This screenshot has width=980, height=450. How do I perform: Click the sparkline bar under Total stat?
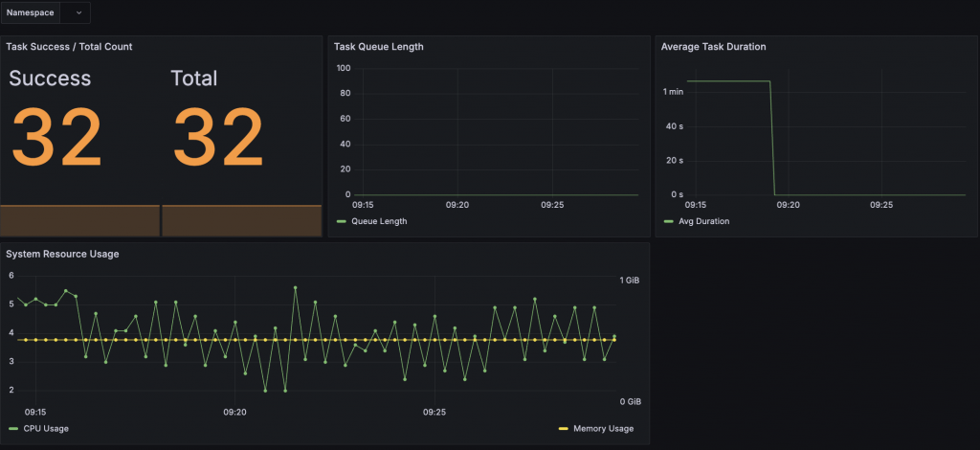pos(242,220)
